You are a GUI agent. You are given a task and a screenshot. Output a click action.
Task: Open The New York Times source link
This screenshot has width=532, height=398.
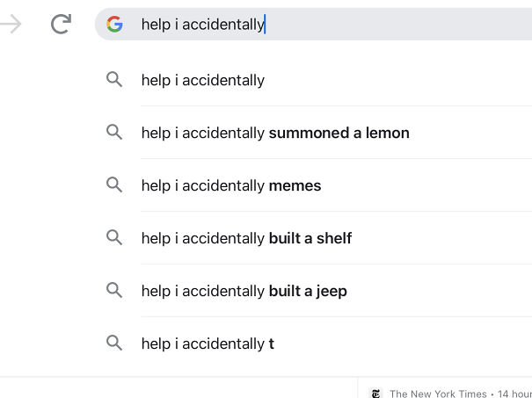point(437,394)
